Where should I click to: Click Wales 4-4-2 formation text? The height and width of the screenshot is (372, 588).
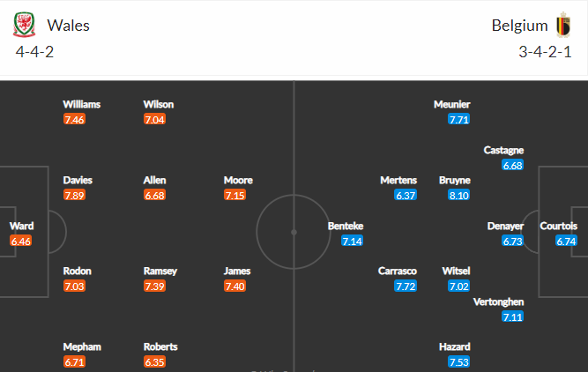pos(34,52)
